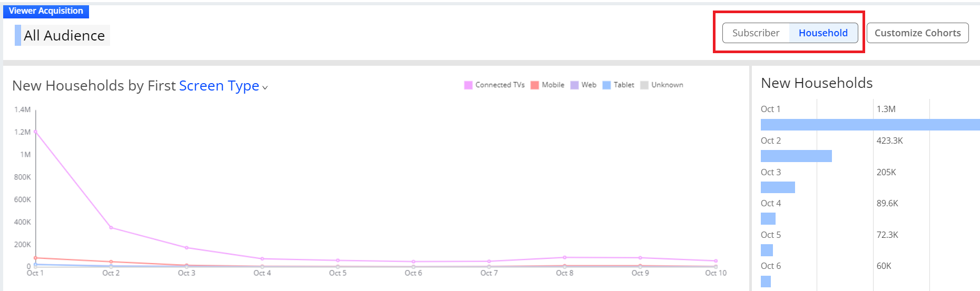Open Customize Cohorts
The width and height of the screenshot is (980, 291).
click(x=917, y=33)
